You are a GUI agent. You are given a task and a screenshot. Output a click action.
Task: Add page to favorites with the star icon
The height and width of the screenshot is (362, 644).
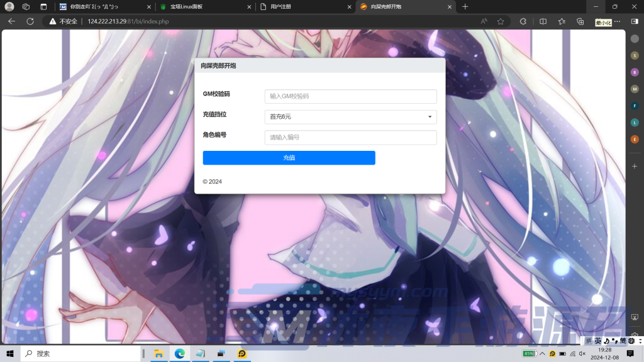pyautogui.click(x=501, y=21)
